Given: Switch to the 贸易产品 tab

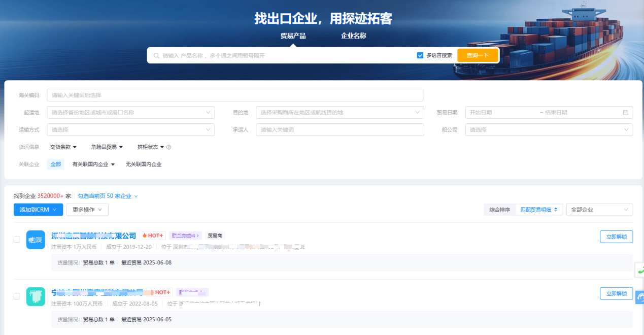Looking at the screenshot, I should click(293, 36).
